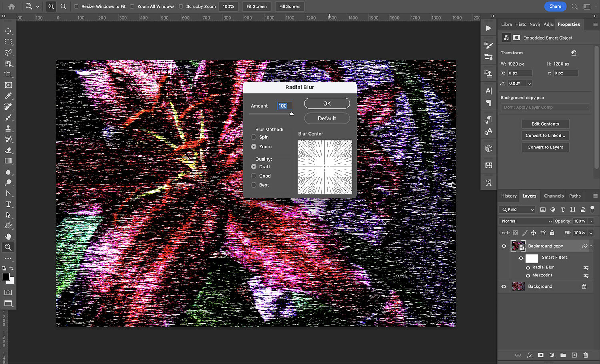Switch to the Channels tab
Viewport: 600px width, 364px height.
[554, 196]
